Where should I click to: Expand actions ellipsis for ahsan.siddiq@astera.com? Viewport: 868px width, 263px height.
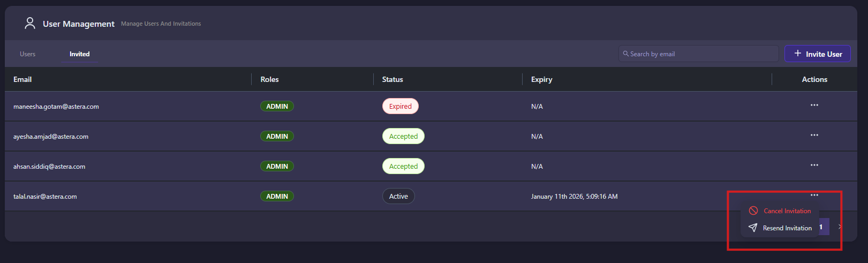[814, 166]
